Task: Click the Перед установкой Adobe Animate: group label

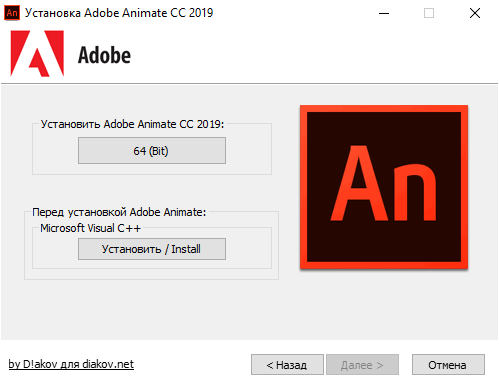Action: click(x=119, y=212)
